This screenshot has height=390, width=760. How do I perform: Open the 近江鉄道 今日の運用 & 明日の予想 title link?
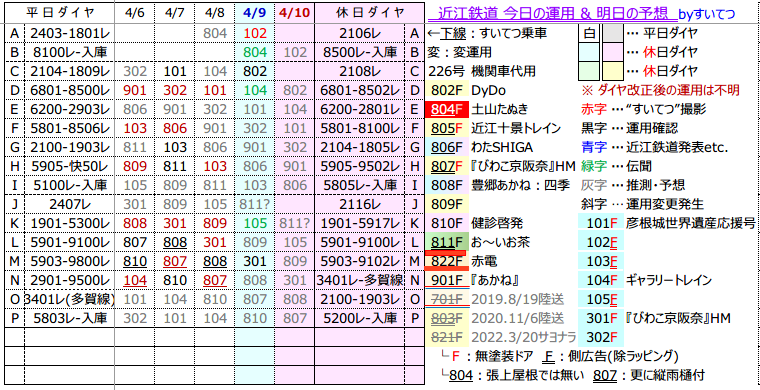pyautogui.click(x=552, y=14)
